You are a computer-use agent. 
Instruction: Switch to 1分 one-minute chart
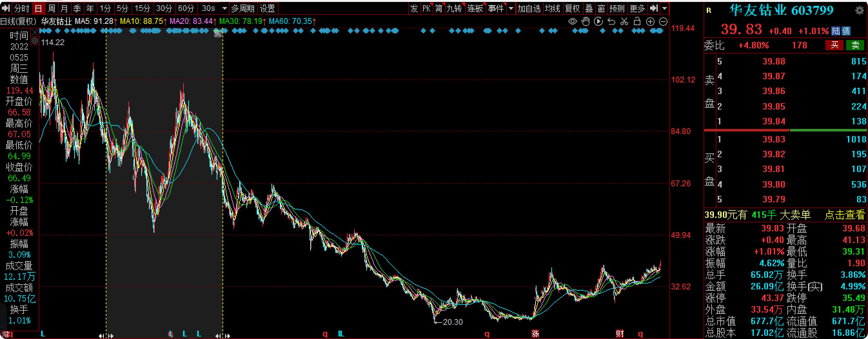click(105, 8)
